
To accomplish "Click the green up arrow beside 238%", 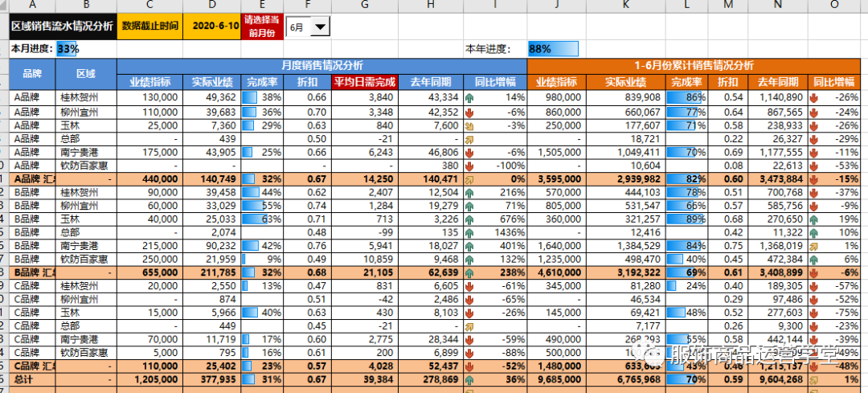I will 470,272.
